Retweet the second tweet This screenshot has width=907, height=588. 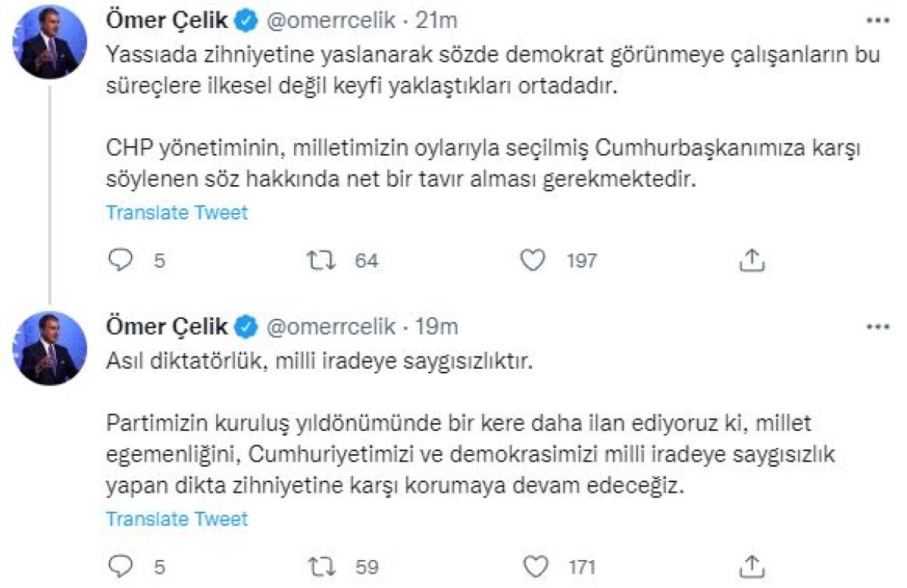click(320, 565)
